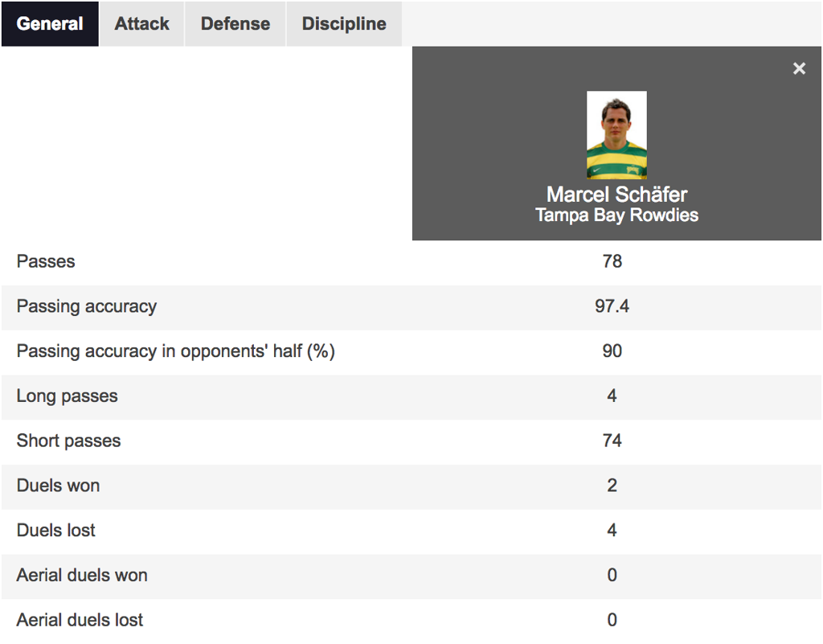Close the Marcel Schäfer player card
This screenshot has height=644, width=823.
(x=799, y=68)
